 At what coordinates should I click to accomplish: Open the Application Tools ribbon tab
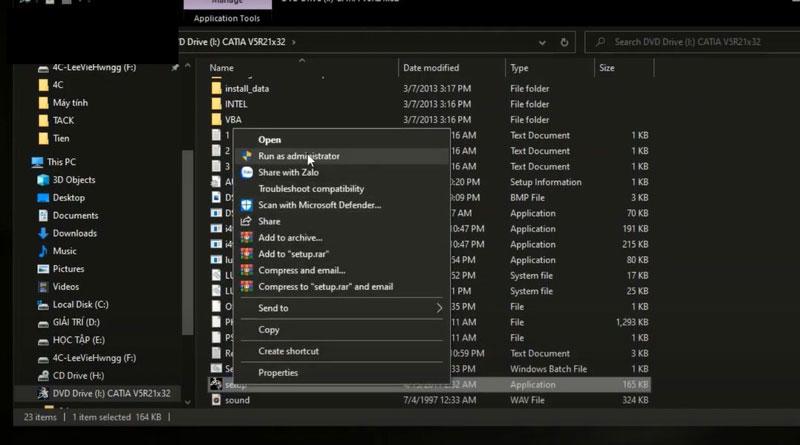(x=225, y=18)
